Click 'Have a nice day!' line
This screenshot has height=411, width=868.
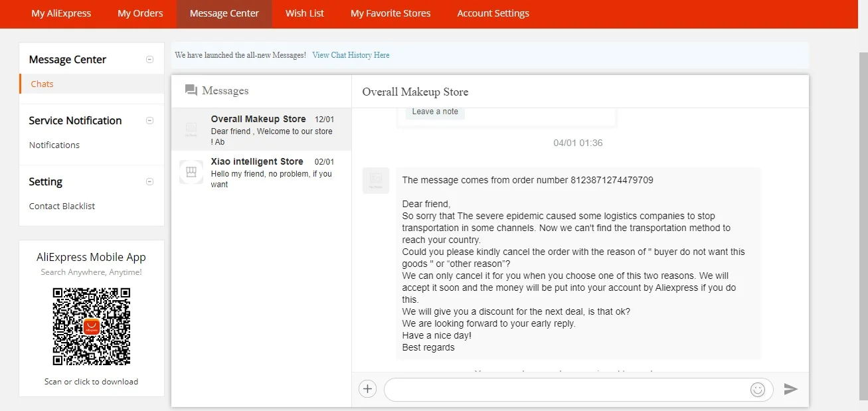(436, 335)
